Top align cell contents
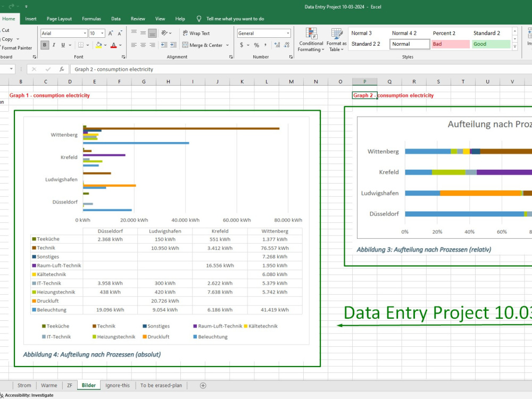Viewport: 532px width, 399px height. tap(134, 33)
